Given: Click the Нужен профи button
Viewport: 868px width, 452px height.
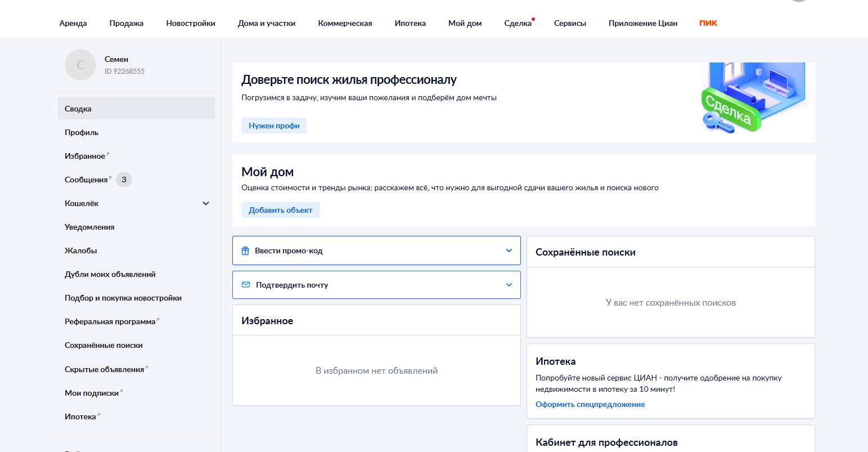Looking at the screenshot, I should click(274, 126).
